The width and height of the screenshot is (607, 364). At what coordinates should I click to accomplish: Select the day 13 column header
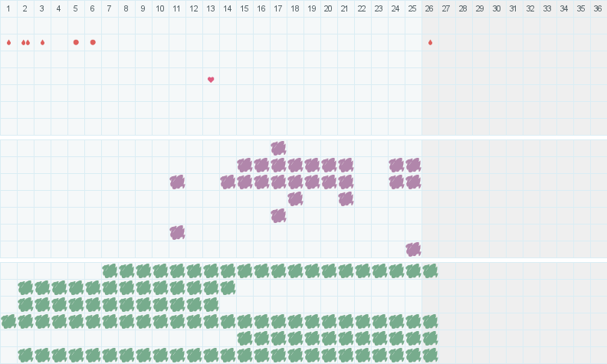tap(211, 8)
